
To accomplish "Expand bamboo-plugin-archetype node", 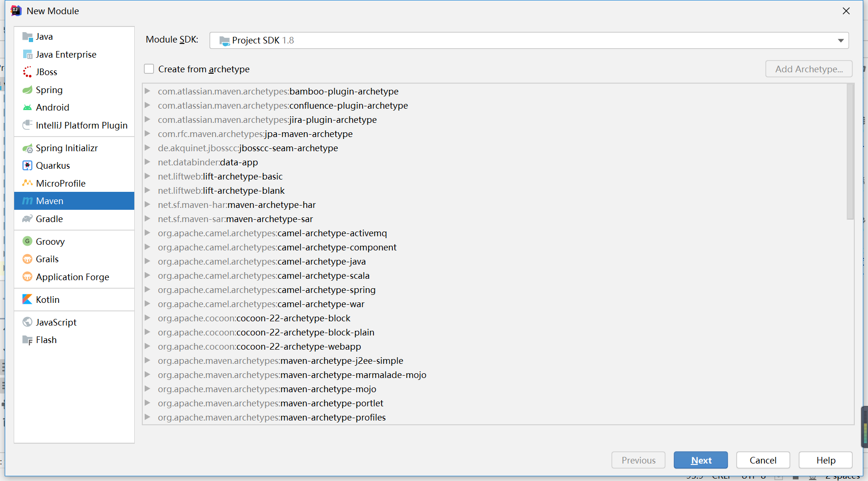I will click(x=148, y=91).
